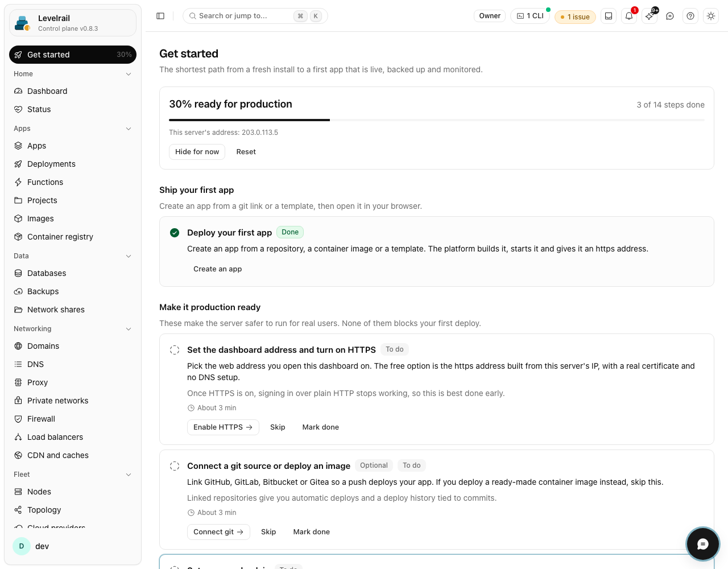This screenshot has height=569, width=728.
Task: Toggle light/dark theme sun icon
Action: [x=711, y=16]
